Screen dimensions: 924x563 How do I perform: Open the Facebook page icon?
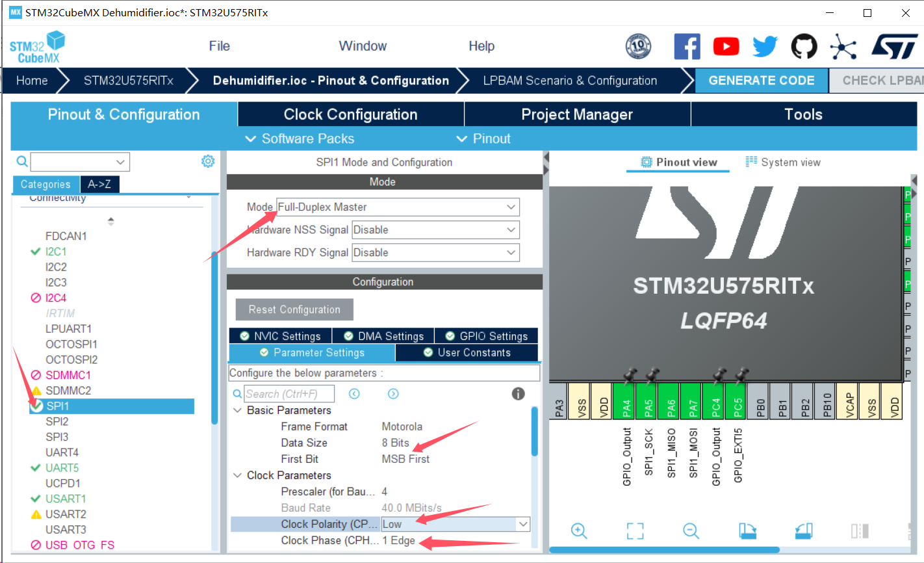(x=687, y=46)
